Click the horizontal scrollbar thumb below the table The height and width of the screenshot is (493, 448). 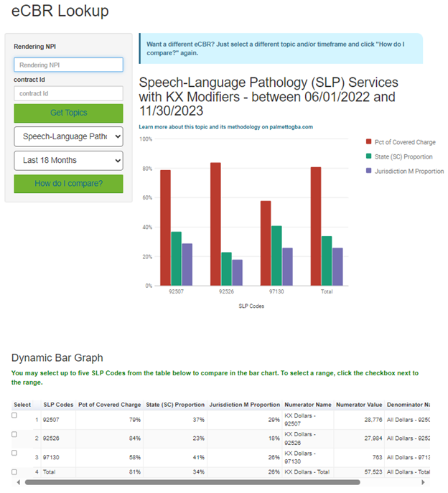(192, 482)
